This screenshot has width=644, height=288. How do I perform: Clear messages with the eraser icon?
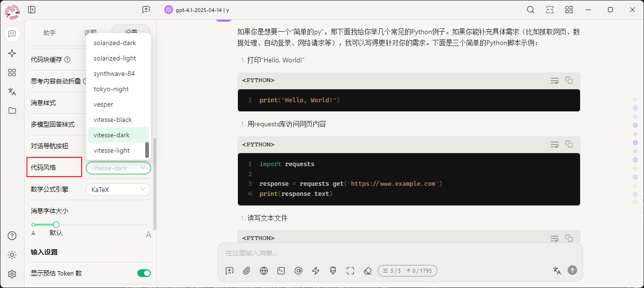(x=368, y=271)
